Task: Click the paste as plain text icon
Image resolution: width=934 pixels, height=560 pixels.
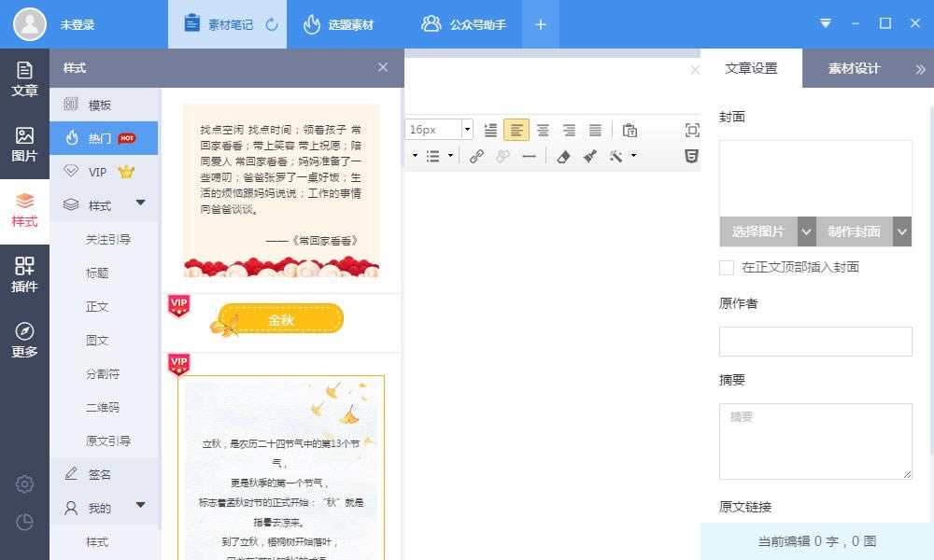Action: pos(630,130)
